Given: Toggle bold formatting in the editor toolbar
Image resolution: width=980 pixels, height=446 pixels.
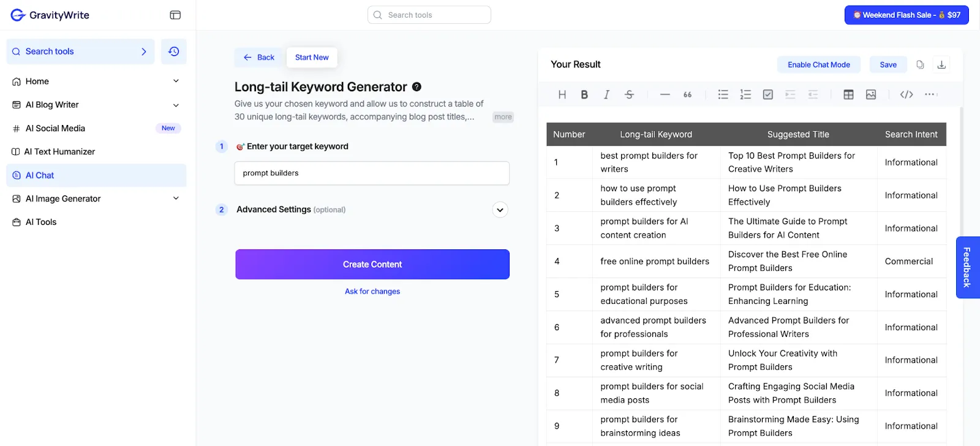Looking at the screenshot, I should point(584,94).
